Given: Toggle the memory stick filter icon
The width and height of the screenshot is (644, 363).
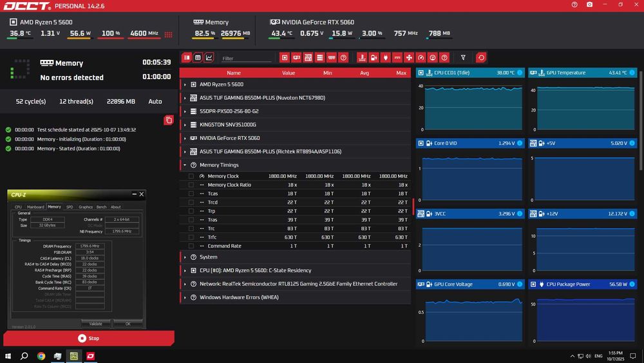Looking at the screenshot, I should tap(332, 57).
